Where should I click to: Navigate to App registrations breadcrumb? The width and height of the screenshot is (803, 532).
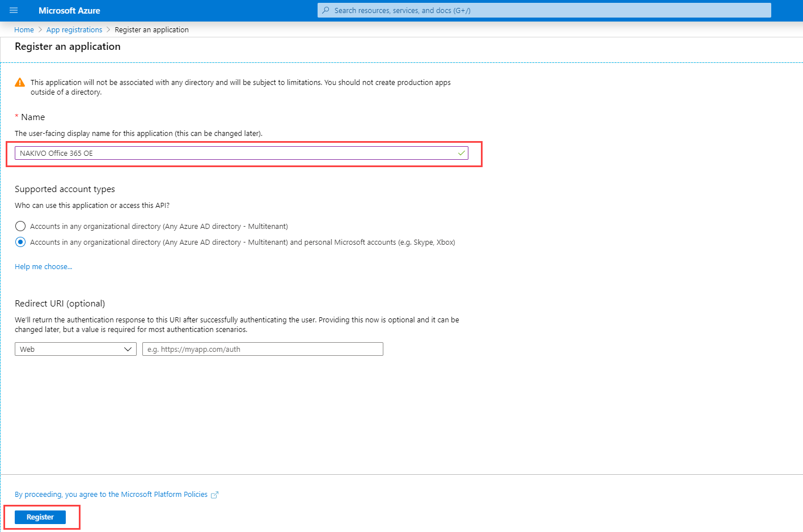coord(74,30)
